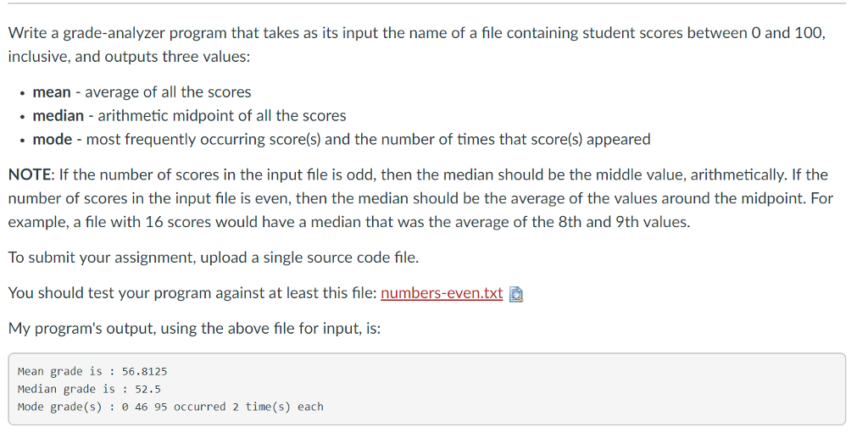Click the bold "median" bullet term
Viewport: 868px width, 438px height.
point(58,115)
